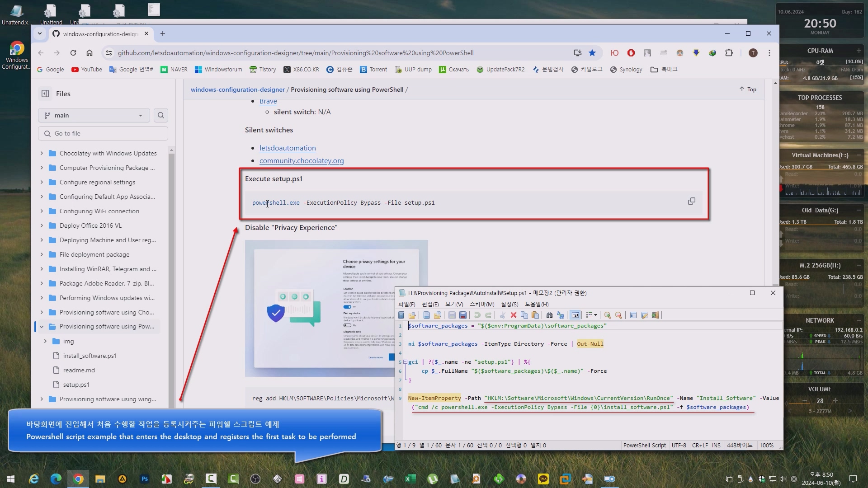The height and width of the screenshot is (488, 868).
Task: Click the install app icon in address bar
Action: tap(577, 53)
